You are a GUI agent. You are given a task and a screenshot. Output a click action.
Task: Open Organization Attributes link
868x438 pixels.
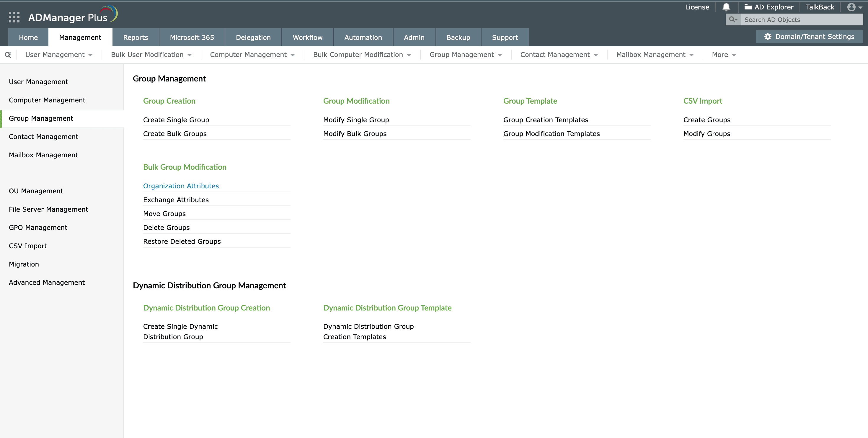coord(181,186)
